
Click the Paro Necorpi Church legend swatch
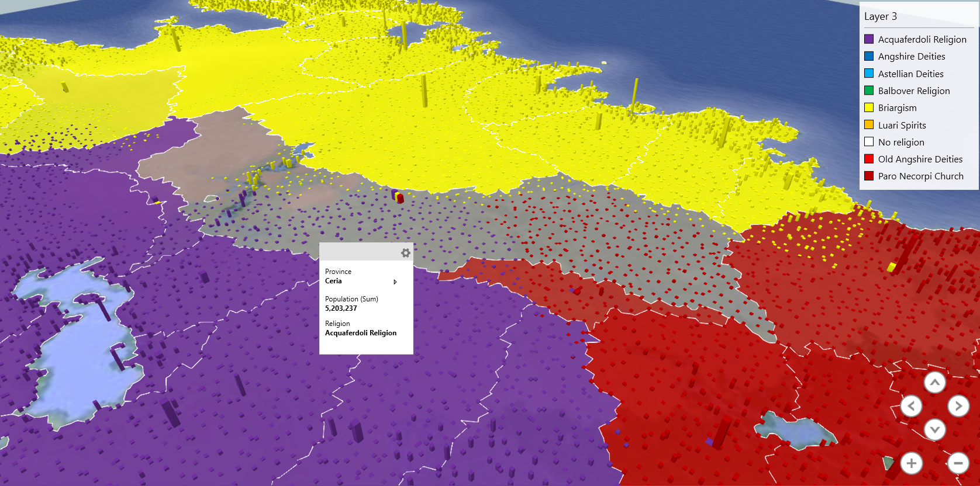(x=869, y=176)
